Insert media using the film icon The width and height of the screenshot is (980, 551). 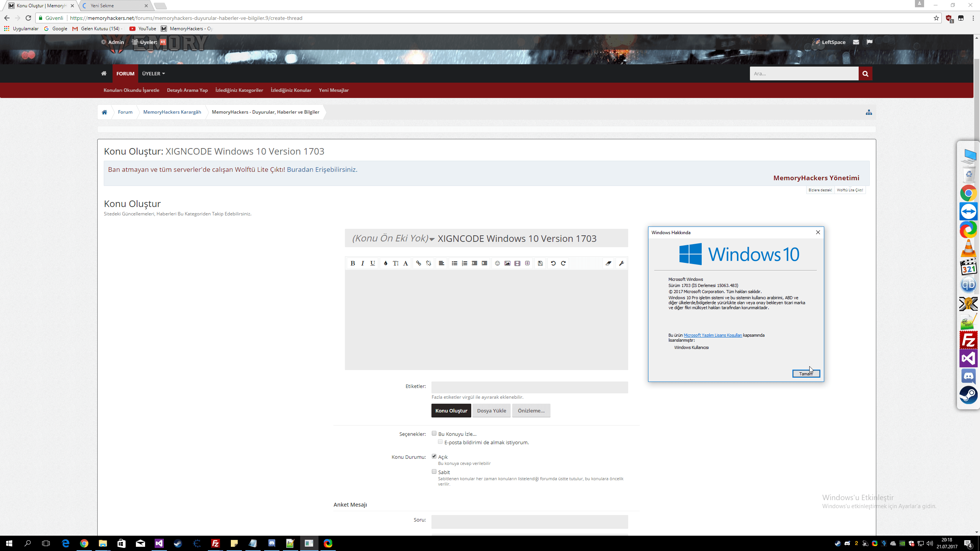click(x=517, y=263)
